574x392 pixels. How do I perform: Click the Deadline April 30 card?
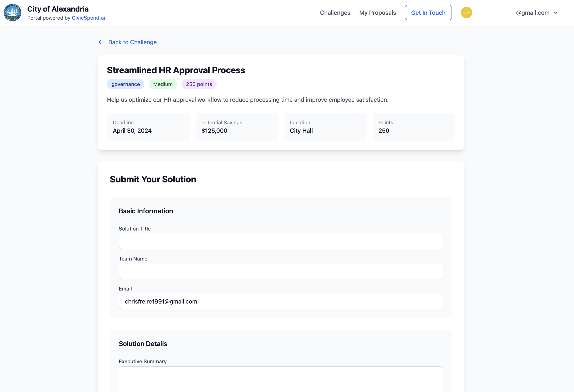(148, 127)
